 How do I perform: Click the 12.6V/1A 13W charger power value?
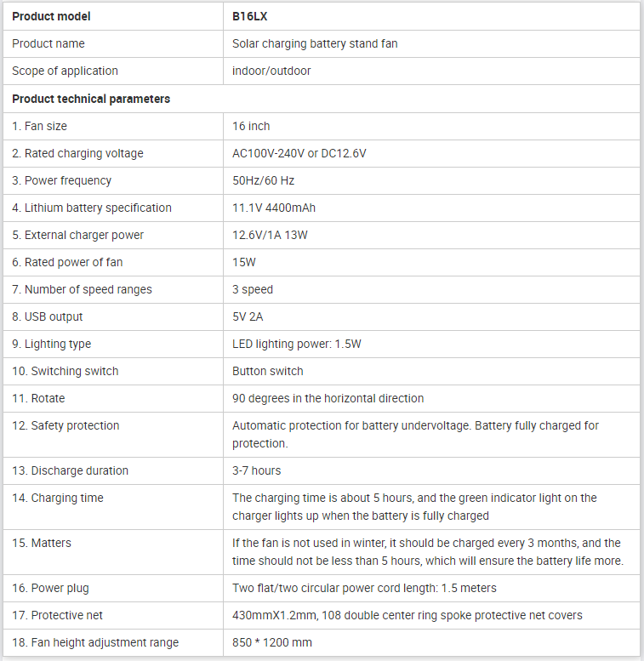click(271, 235)
